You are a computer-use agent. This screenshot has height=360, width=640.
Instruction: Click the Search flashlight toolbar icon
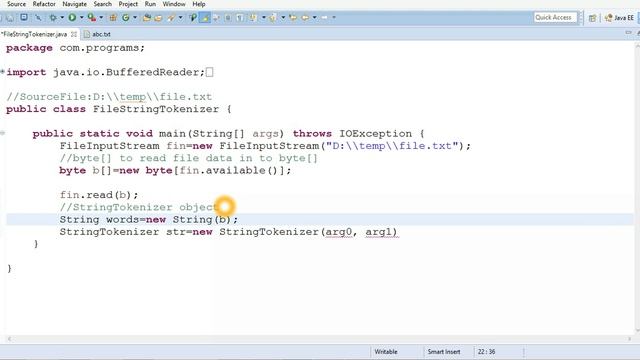click(171, 18)
